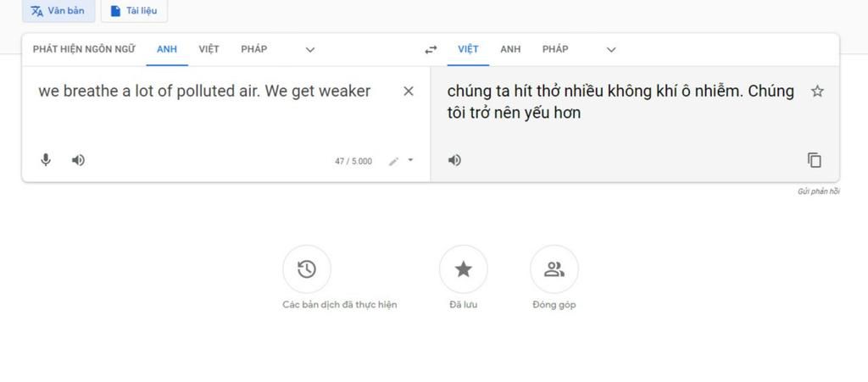Open Các bản dịch đã thực hiện history
This screenshot has height=382, width=868.
(307, 269)
